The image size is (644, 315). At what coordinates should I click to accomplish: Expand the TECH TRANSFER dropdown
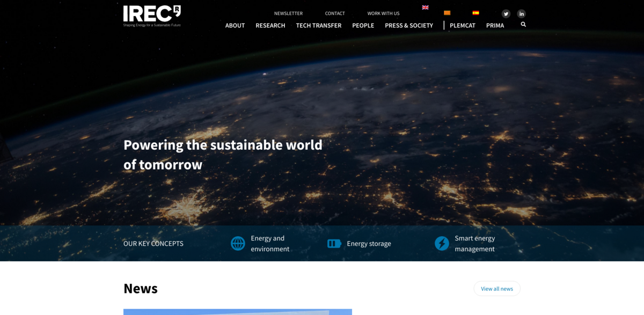pos(319,25)
